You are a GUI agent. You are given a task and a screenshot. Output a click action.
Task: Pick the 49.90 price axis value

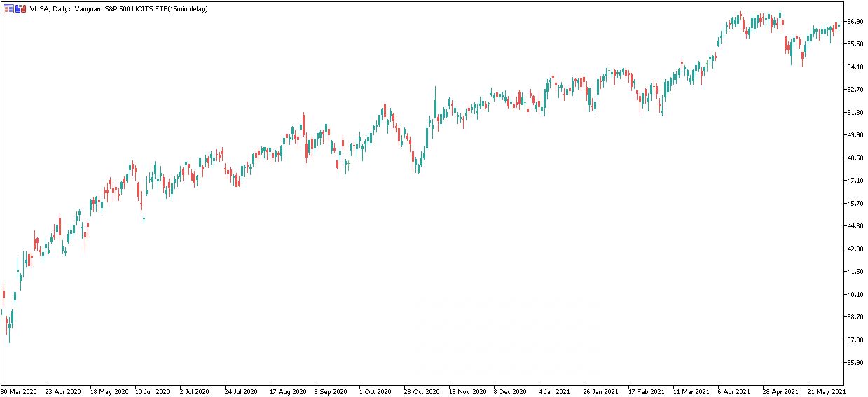855,135
